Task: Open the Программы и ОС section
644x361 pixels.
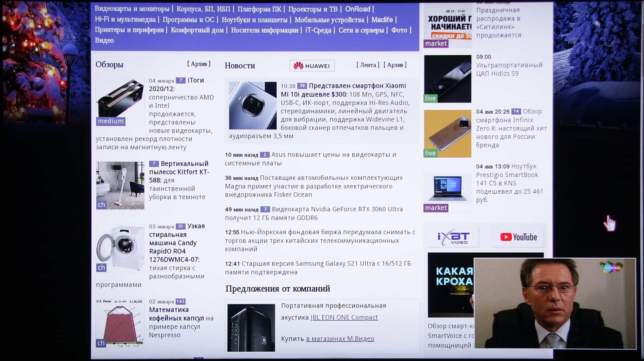Action: tap(188, 20)
